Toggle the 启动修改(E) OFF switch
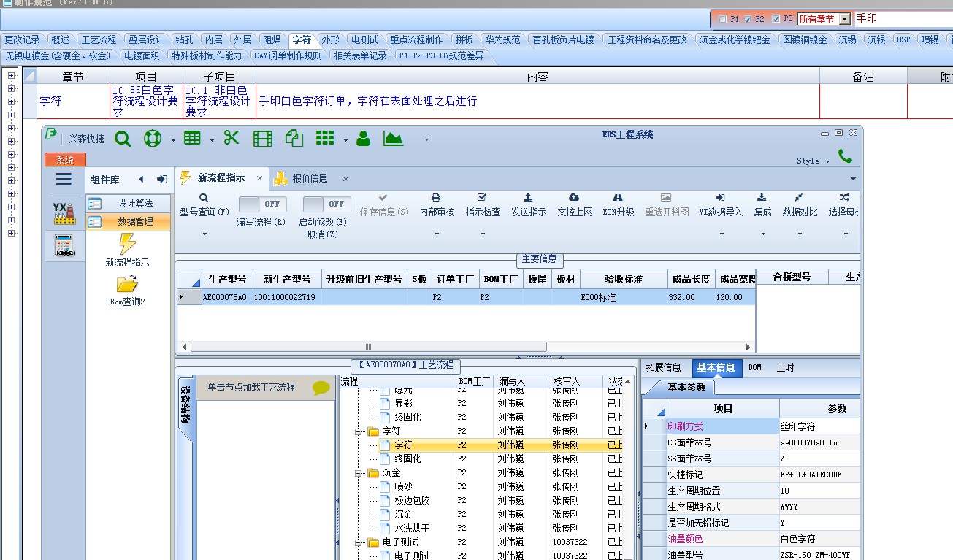This screenshot has height=560, width=953. [327, 204]
